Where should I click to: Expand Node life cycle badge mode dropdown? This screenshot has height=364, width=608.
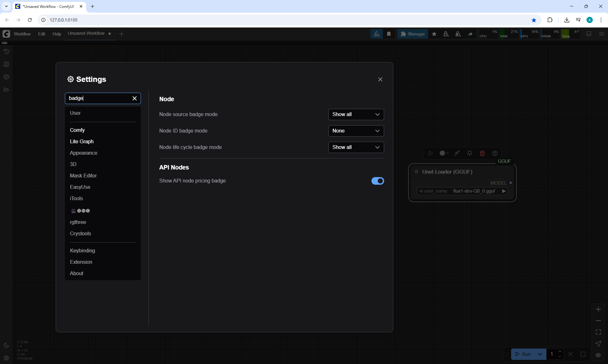click(x=356, y=147)
